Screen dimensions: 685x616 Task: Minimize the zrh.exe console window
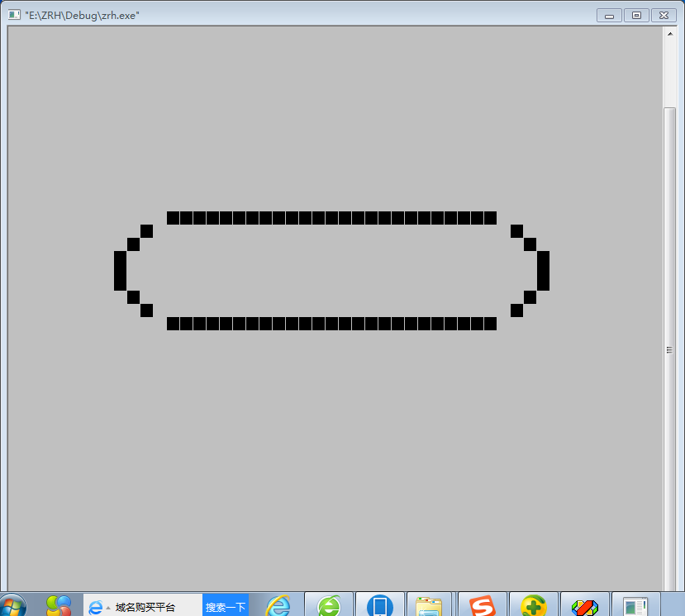click(x=609, y=16)
